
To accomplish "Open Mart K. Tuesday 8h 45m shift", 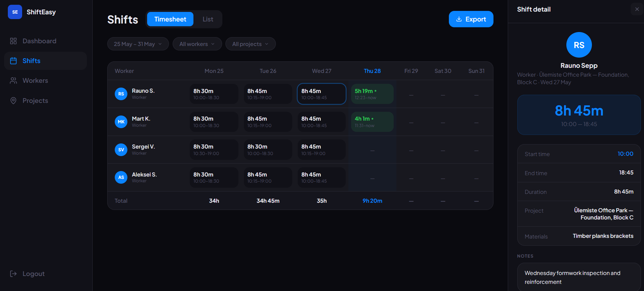I will click(x=268, y=122).
